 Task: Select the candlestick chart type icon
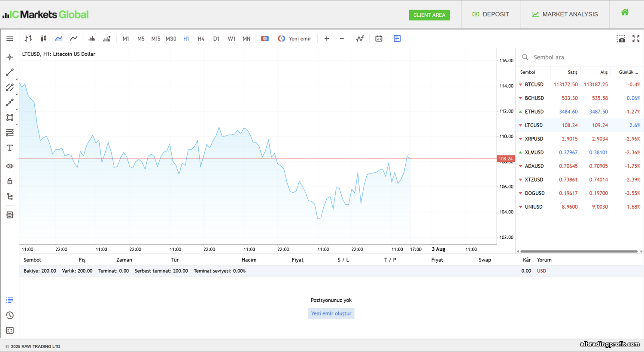point(43,39)
